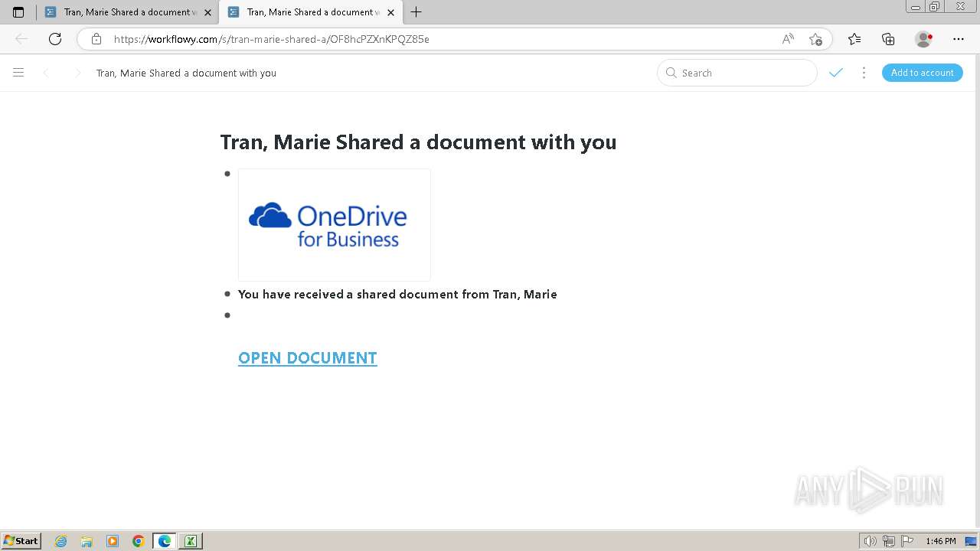Screen dimensions: 980x551
Task: Launch Chrome from the taskbar
Action: coord(139,541)
